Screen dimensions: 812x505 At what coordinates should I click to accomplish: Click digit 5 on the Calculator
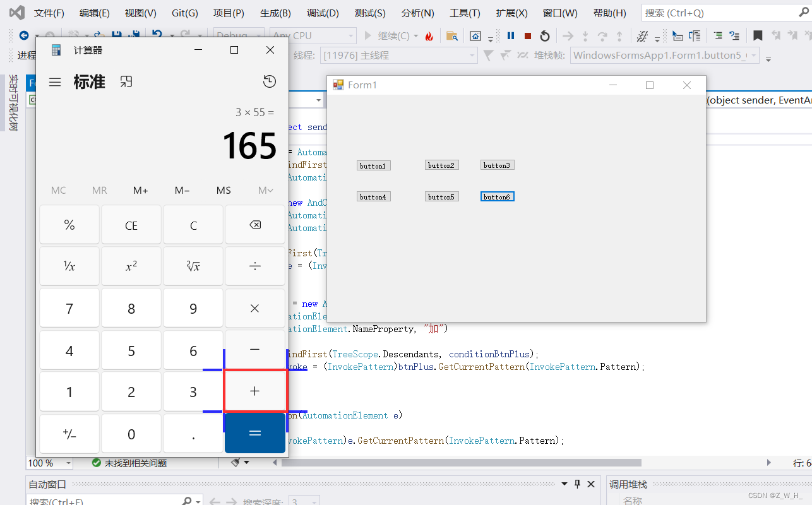tap(131, 350)
